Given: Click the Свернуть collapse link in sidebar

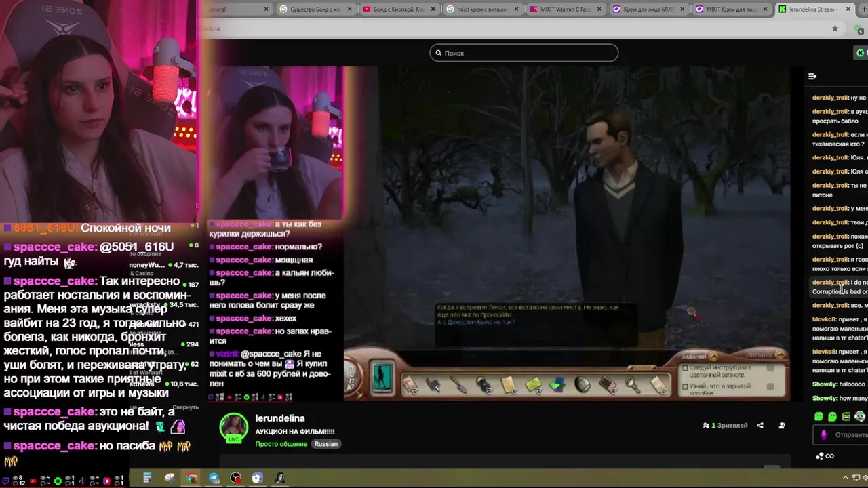Looking at the screenshot, I should click(185, 407).
